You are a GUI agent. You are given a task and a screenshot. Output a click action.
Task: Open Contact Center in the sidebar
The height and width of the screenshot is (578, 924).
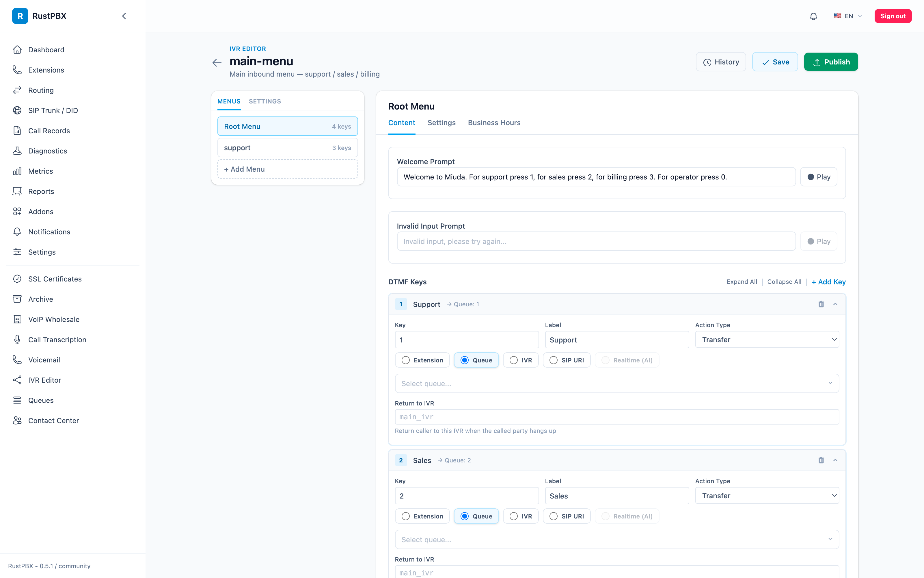(x=73, y=420)
